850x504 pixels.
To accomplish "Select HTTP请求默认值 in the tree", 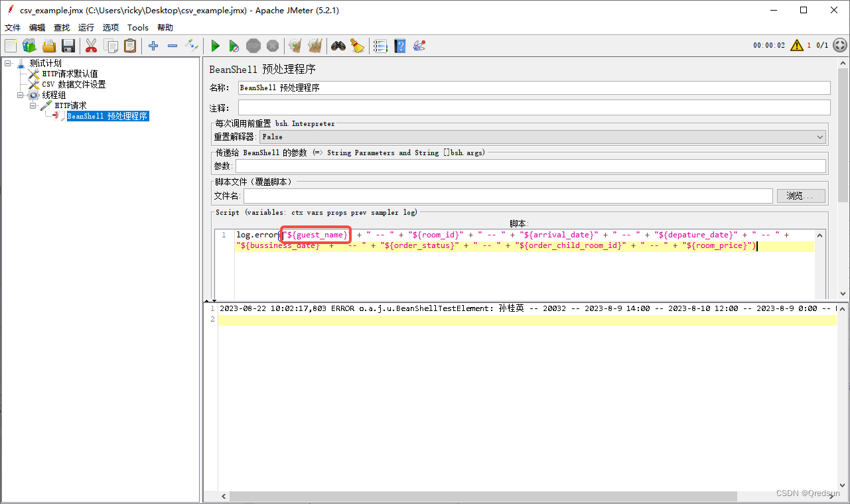I will click(70, 74).
